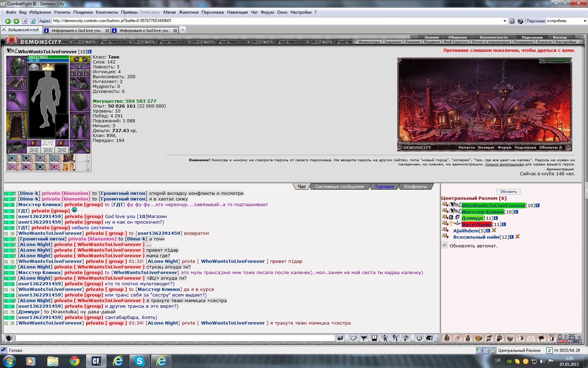Viewport: 588px width, 368px height.
Task: Click the EXIT icon in bottom toolbar
Action: click(x=552, y=338)
